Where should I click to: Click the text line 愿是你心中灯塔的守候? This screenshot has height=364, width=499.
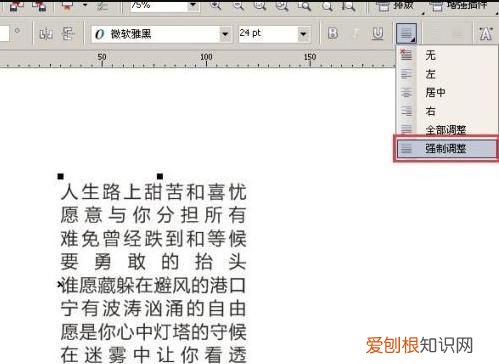coord(153,332)
